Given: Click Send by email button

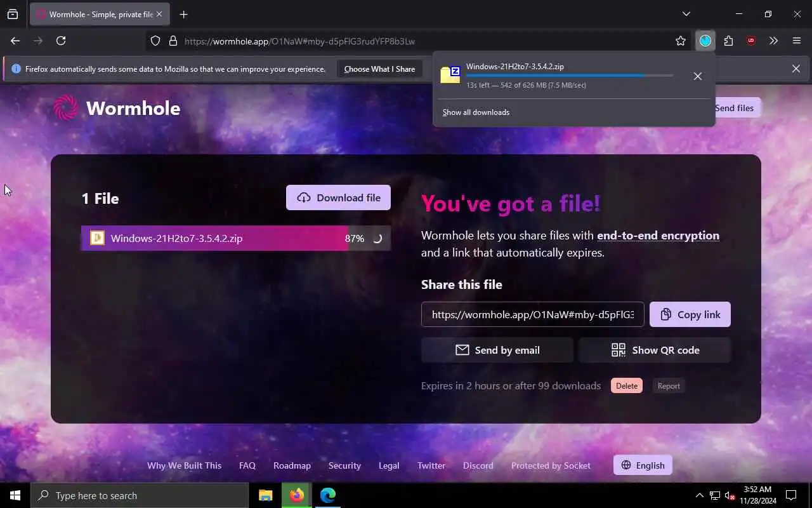Looking at the screenshot, I should 497,350.
